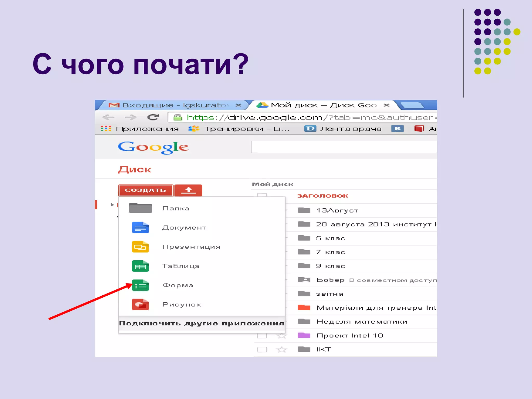Click the URL address bar
Screen dimensions: 532x399
303,117
